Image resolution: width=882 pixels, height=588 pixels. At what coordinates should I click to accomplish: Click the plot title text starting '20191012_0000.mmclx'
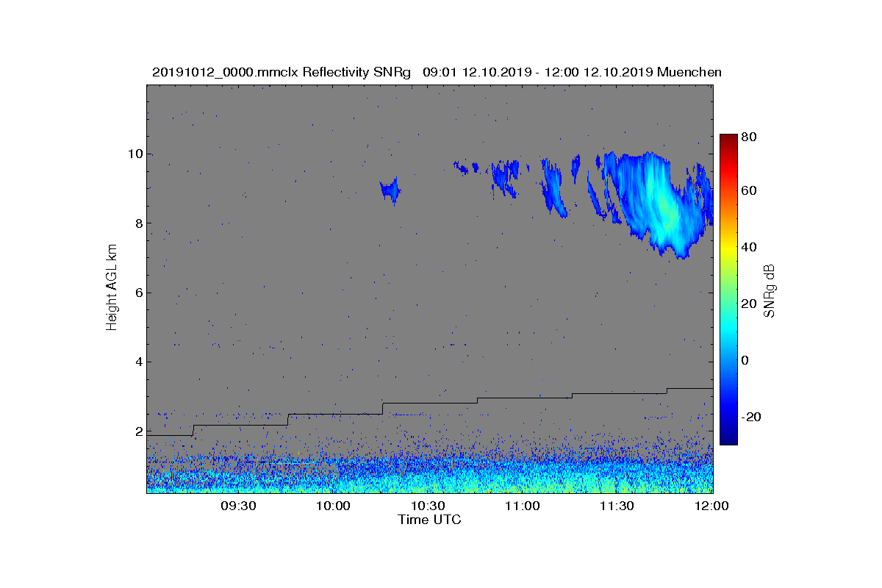pyautogui.click(x=437, y=72)
